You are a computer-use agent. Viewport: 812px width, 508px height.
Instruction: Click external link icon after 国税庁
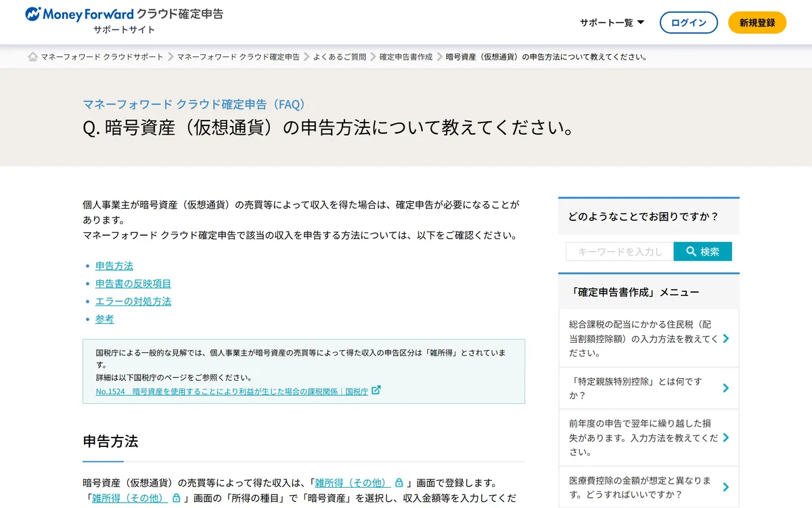(376, 390)
